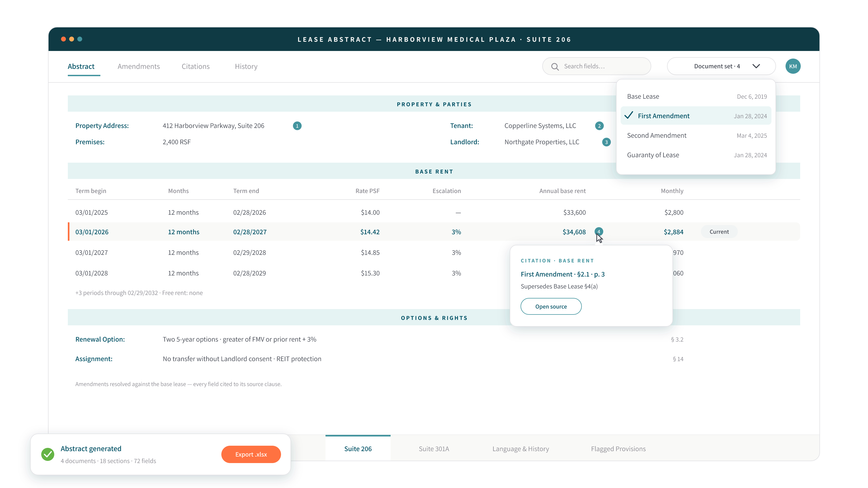The height and width of the screenshot is (488, 868).
Task: Click the Term begin column header
Action: [91, 191]
